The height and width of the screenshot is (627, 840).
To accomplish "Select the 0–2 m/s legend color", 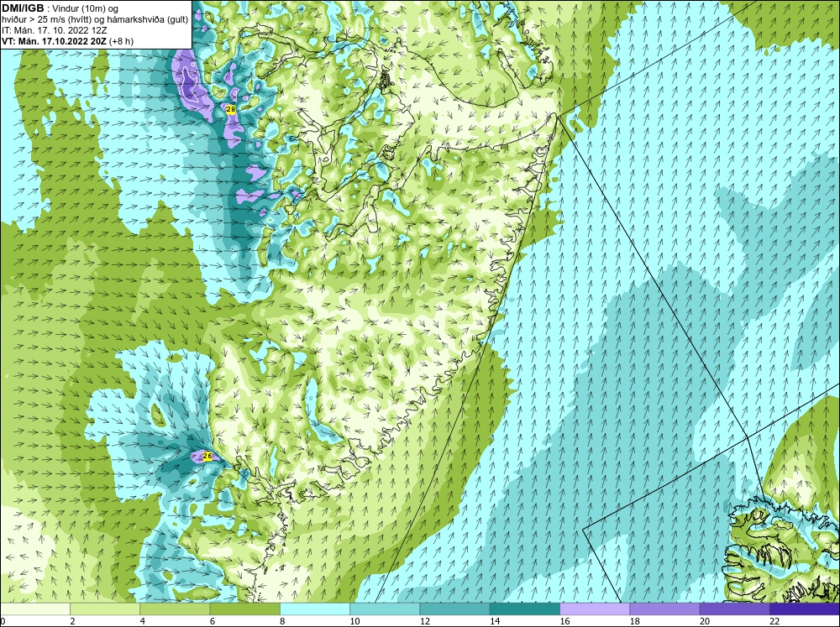I will (34, 609).
